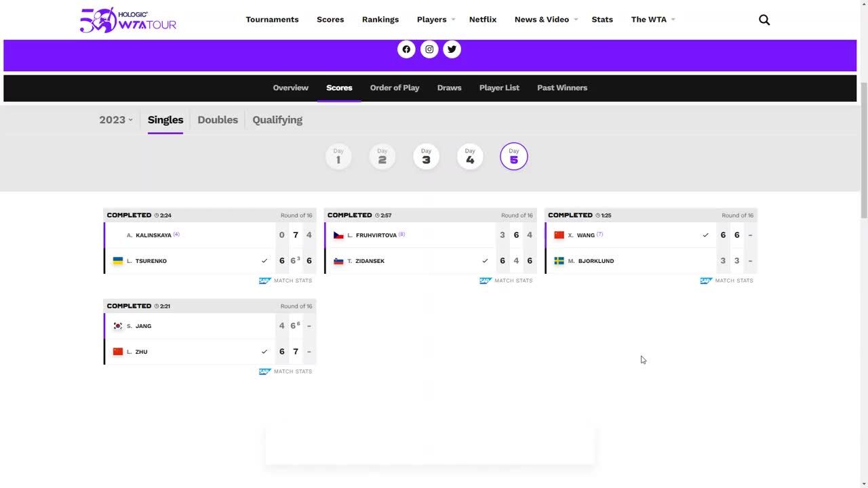Select Day 4 scores

point(470,157)
